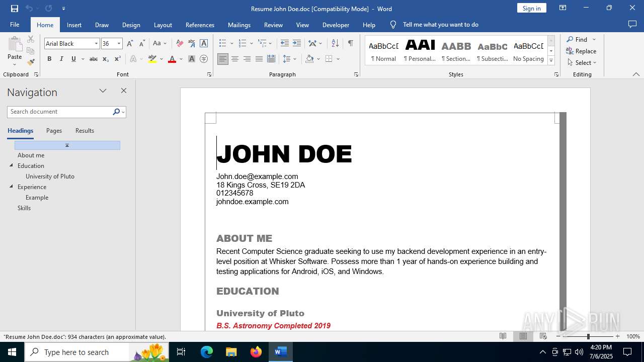Toggle Underline formatting

[x=73, y=59]
